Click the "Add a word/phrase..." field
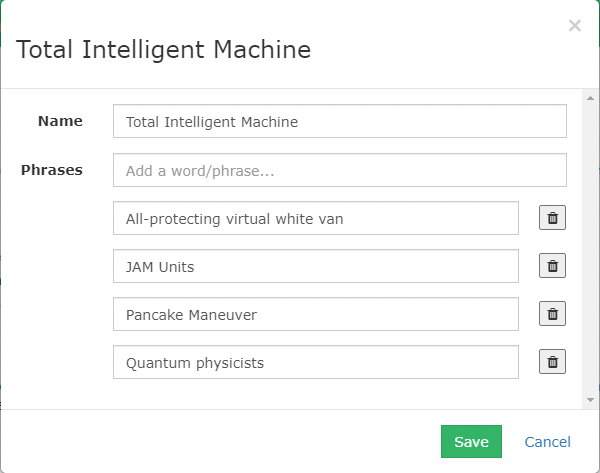The height and width of the screenshot is (473, 600). (x=340, y=170)
